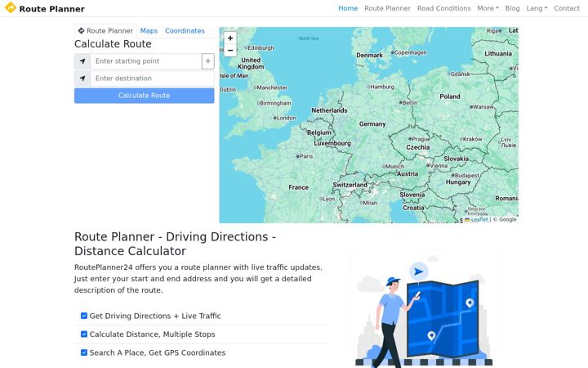588x368 pixels.
Task: Open the Contact page
Action: coord(567,8)
